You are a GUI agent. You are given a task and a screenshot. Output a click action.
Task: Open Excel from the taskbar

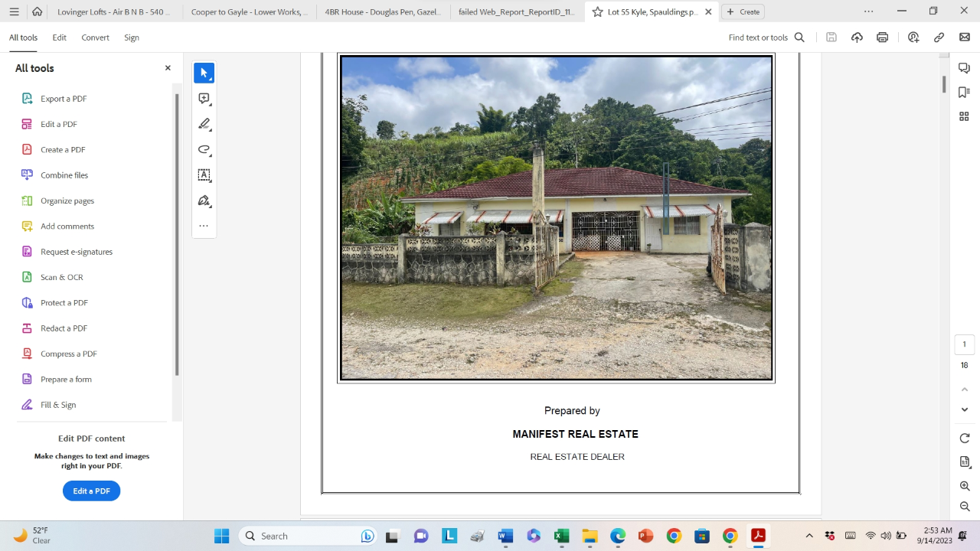[x=561, y=536]
